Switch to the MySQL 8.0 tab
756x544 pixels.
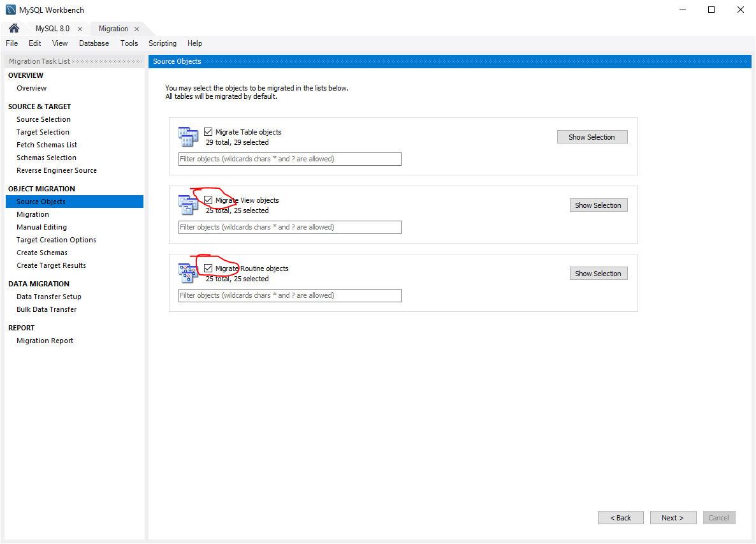(x=52, y=29)
